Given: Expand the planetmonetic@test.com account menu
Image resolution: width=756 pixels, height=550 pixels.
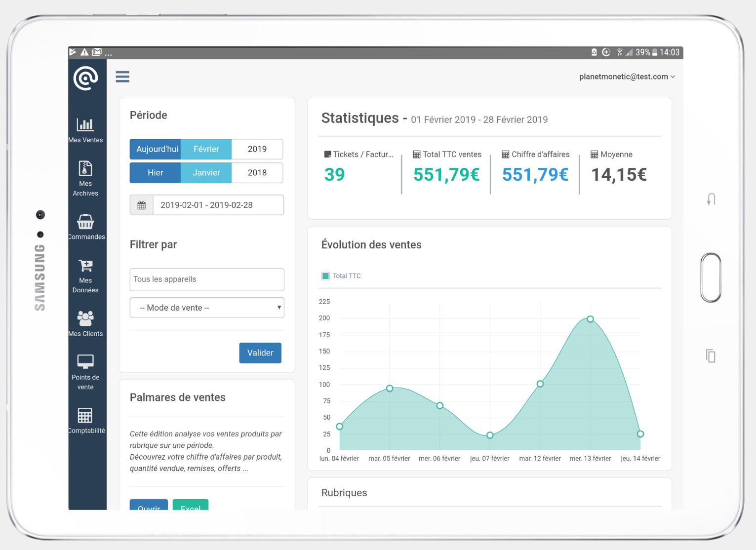Looking at the screenshot, I should pos(626,77).
